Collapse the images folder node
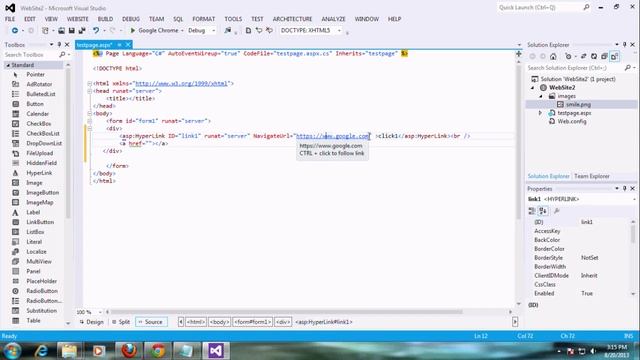 [541, 96]
